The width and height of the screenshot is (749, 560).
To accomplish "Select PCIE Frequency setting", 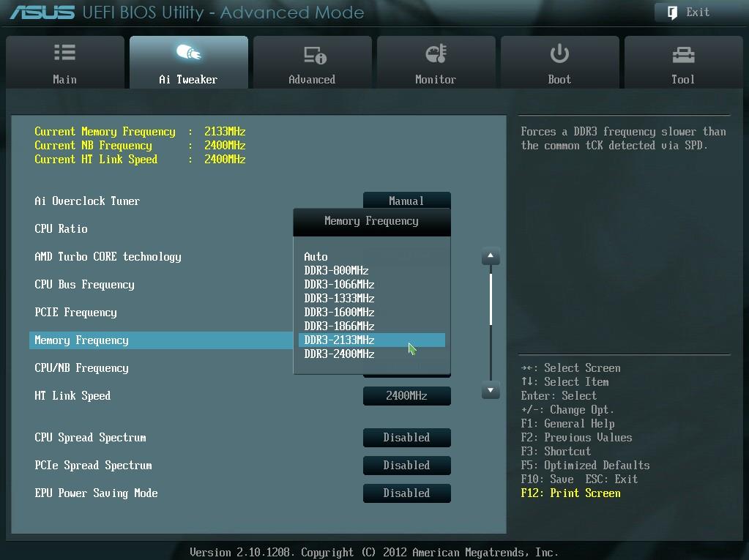I will coord(75,313).
